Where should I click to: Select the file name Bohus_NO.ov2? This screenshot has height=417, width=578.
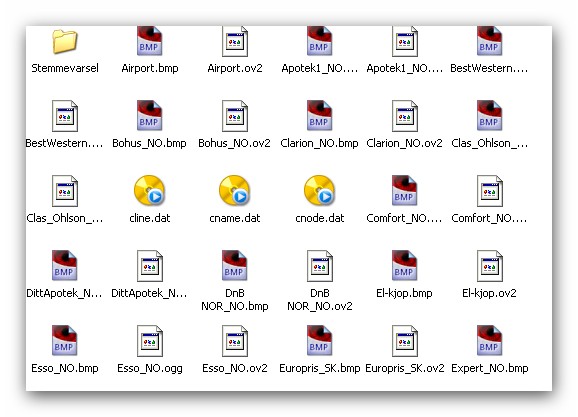click(234, 143)
